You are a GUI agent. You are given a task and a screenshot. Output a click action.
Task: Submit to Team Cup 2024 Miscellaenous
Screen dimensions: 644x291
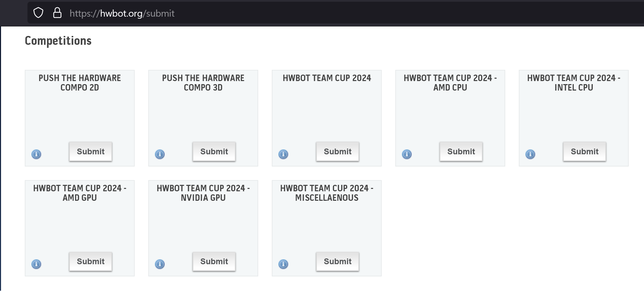[x=338, y=261]
